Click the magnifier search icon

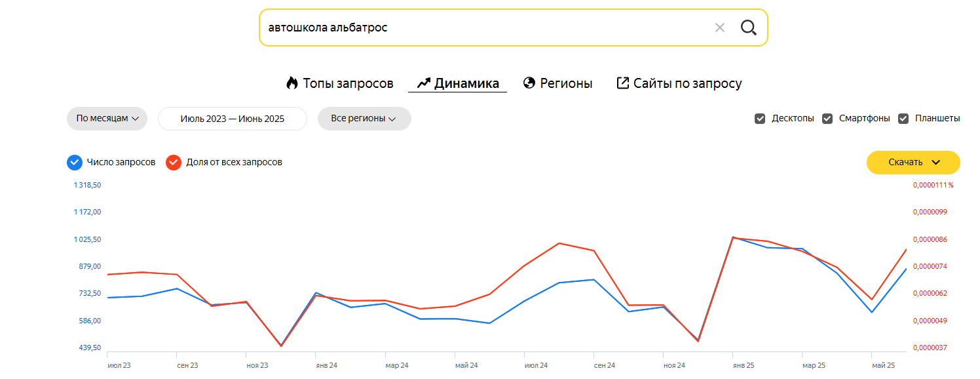[x=748, y=28]
